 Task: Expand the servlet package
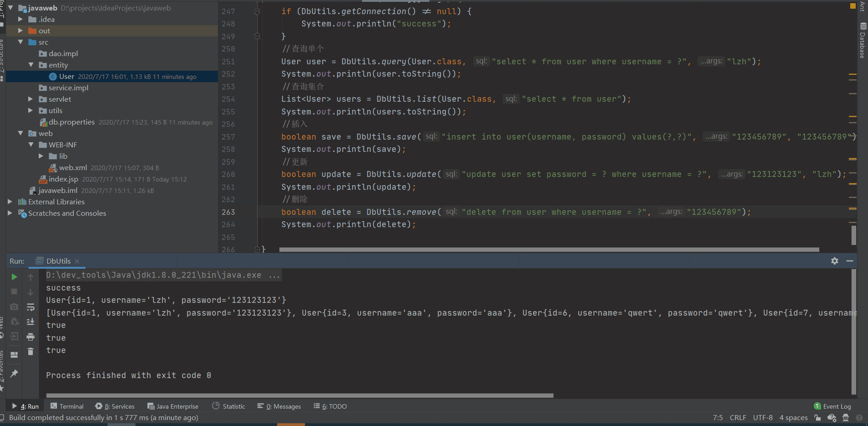point(31,99)
